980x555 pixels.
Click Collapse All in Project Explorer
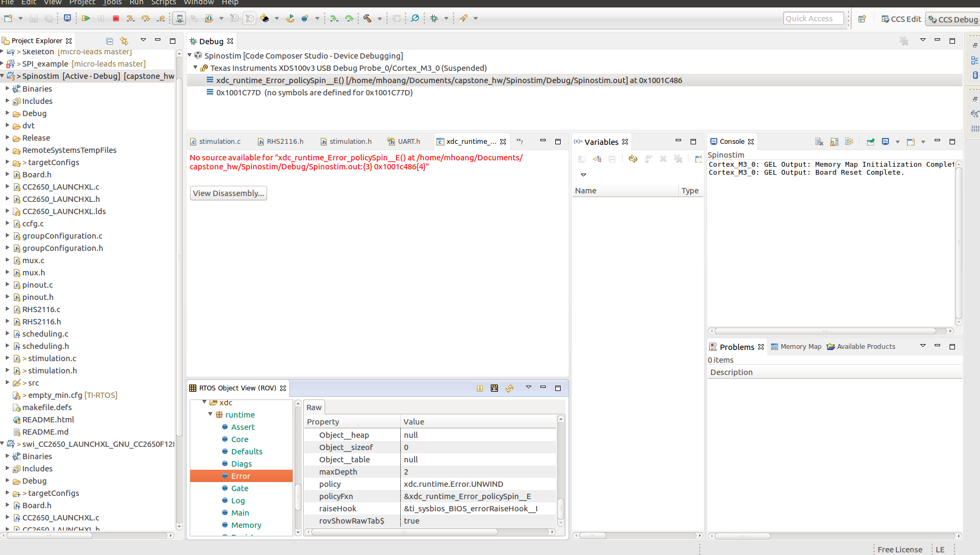109,41
